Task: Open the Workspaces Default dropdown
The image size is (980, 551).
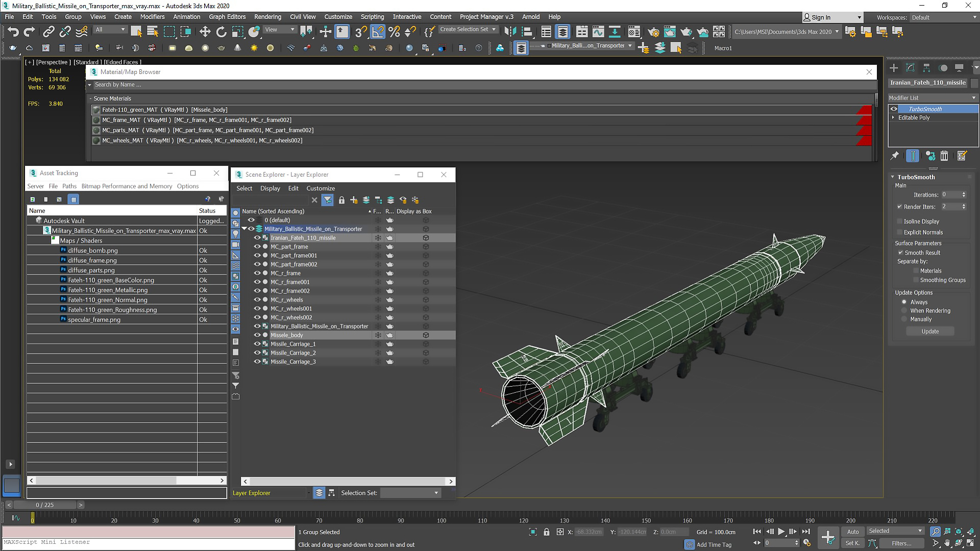Action: [x=944, y=17]
